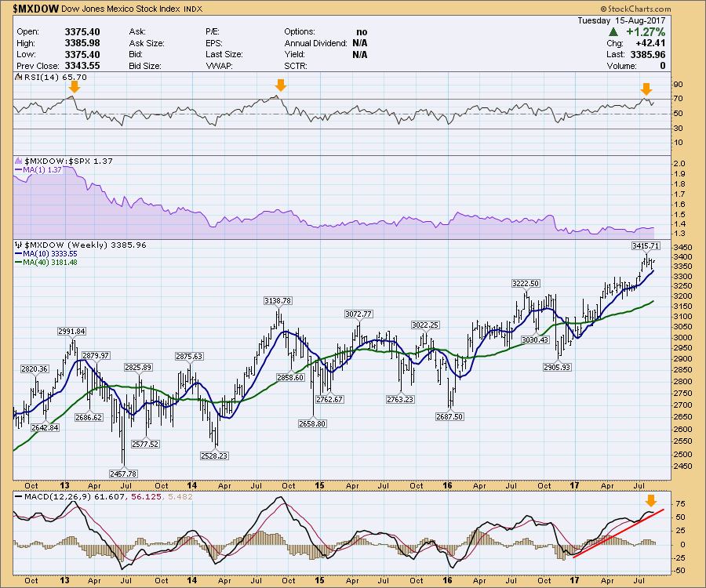Click the 2457.78 low price label

point(123,474)
